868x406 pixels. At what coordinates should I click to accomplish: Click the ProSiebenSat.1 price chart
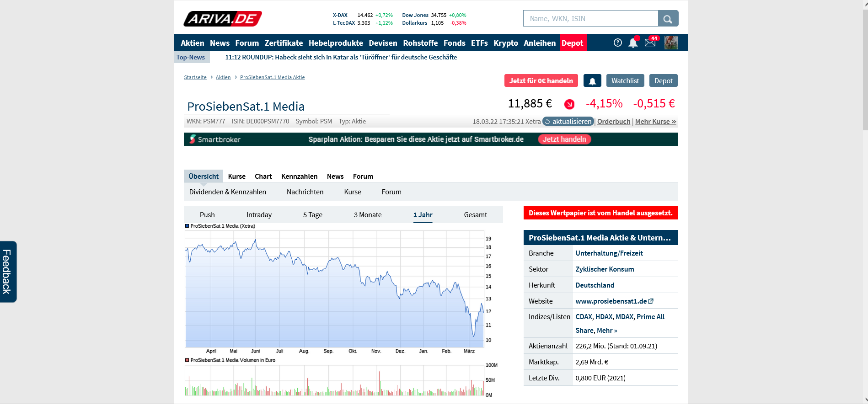(x=334, y=289)
